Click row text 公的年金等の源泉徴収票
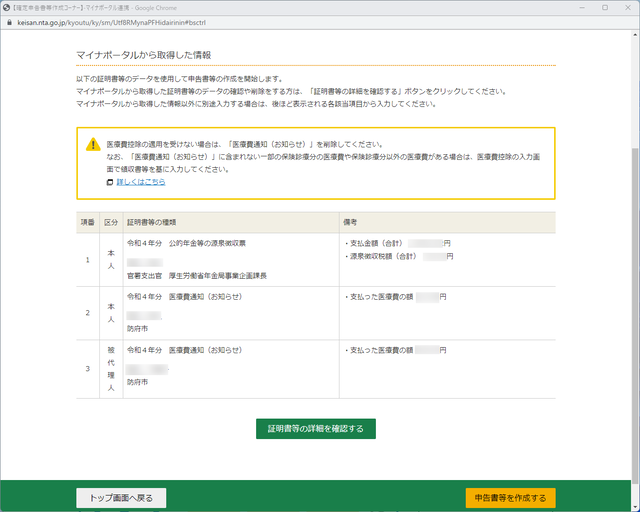The width and height of the screenshot is (640, 512). coord(207,243)
